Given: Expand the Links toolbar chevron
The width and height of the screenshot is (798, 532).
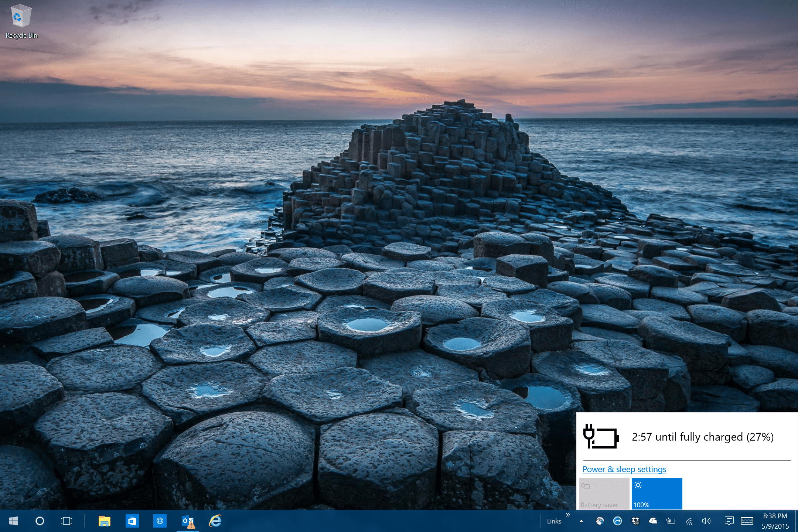Looking at the screenshot, I should tap(568, 515).
